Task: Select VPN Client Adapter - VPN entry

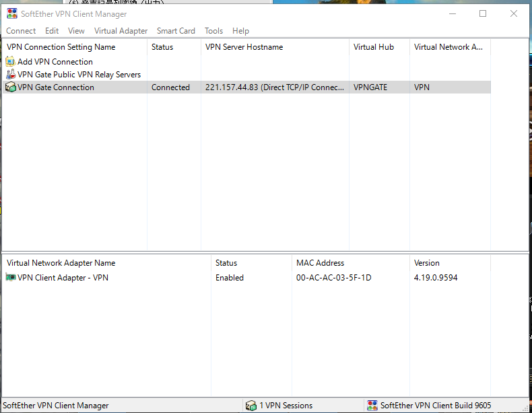Action: 63,278
